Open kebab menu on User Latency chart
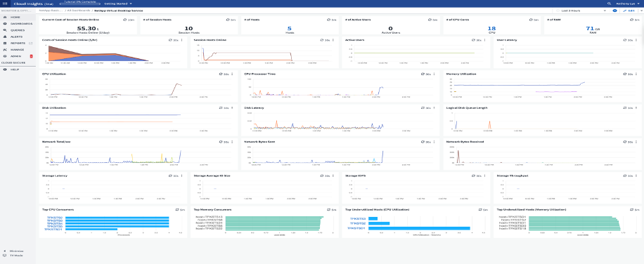 coord(636,40)
